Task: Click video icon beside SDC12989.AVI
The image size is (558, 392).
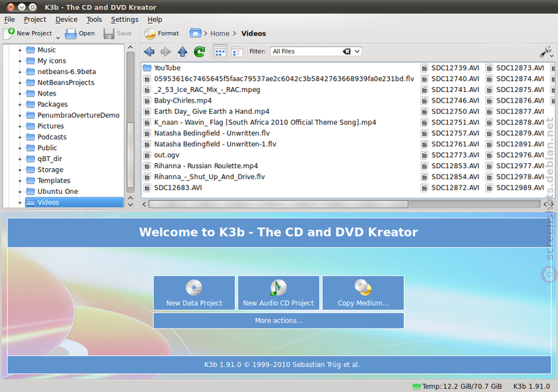Action: (490, 188)
